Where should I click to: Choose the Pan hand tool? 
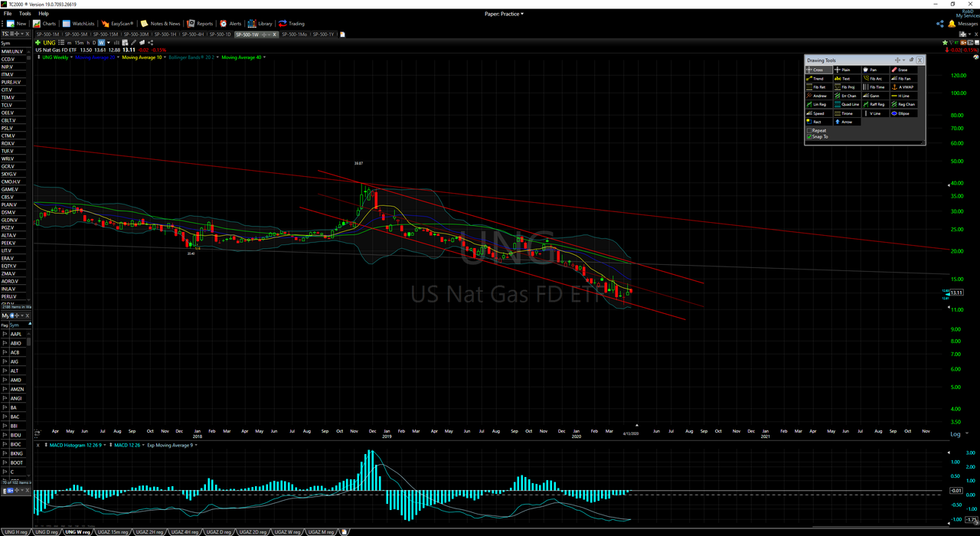point(874,70)
